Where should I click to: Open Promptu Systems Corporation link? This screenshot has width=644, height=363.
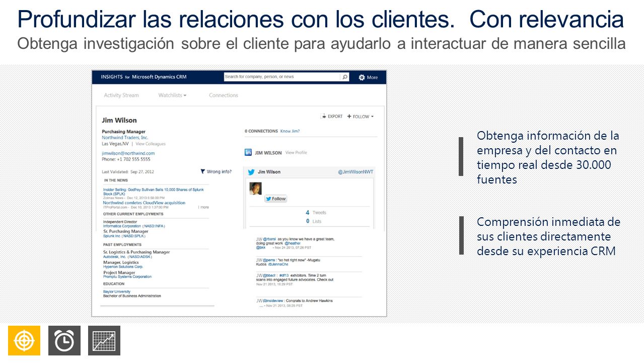pyautogui.click(x=127, y=277)
